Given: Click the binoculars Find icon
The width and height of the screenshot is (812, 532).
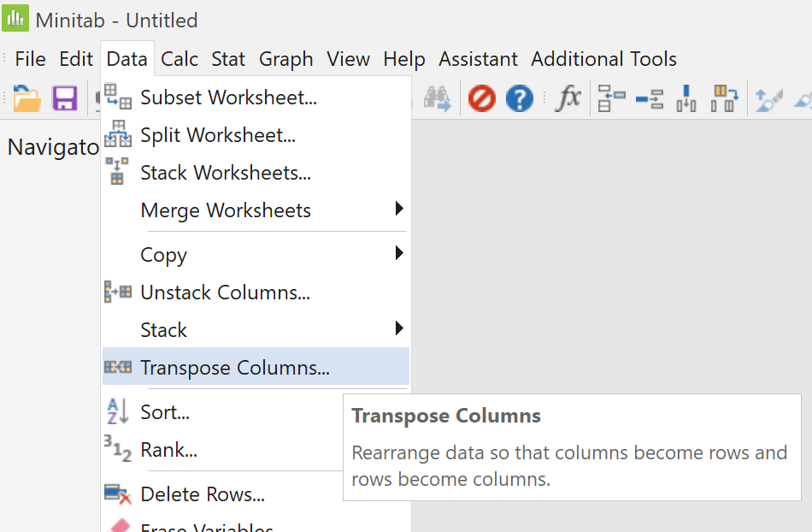Looking at the screenshot, I should pyautogui.click(x=438, y=98).
